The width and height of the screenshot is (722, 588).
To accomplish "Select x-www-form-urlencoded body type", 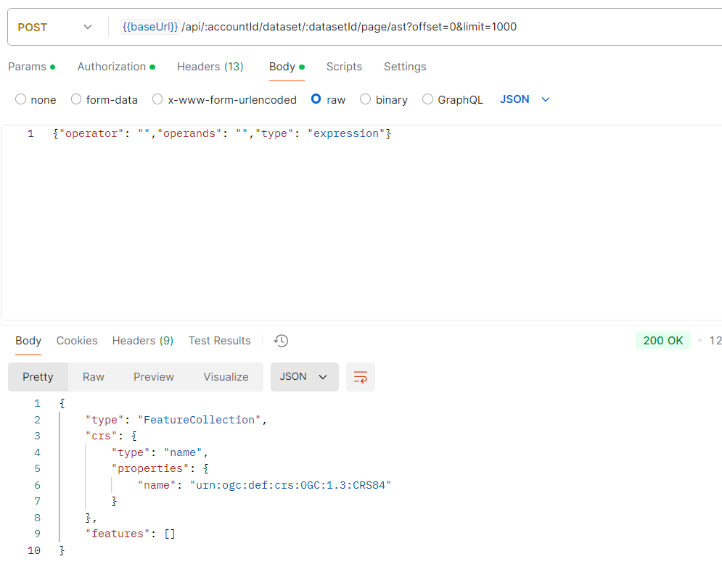I will [x=157, y=99].
